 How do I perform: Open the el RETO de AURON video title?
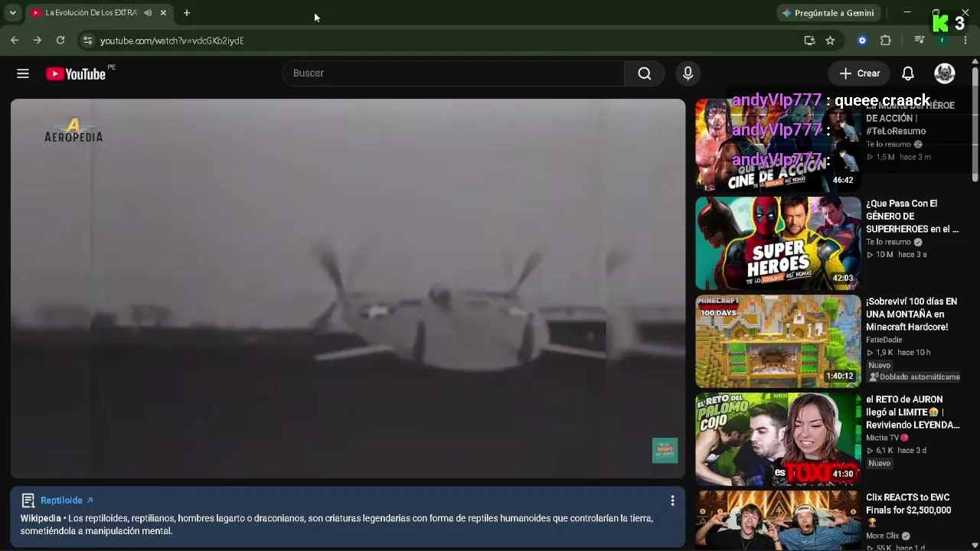(x=913, y=412)
